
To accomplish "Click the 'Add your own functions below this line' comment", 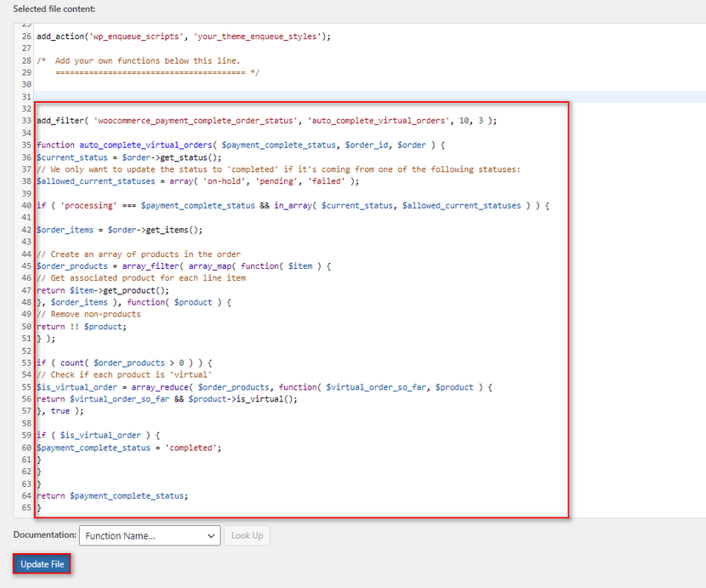I will tap(139, 60).
